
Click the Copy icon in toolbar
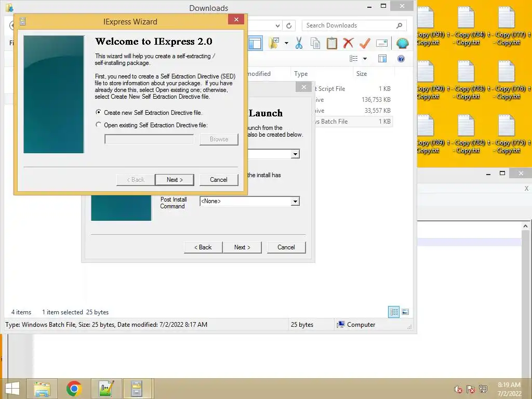[x=315, y=43]
